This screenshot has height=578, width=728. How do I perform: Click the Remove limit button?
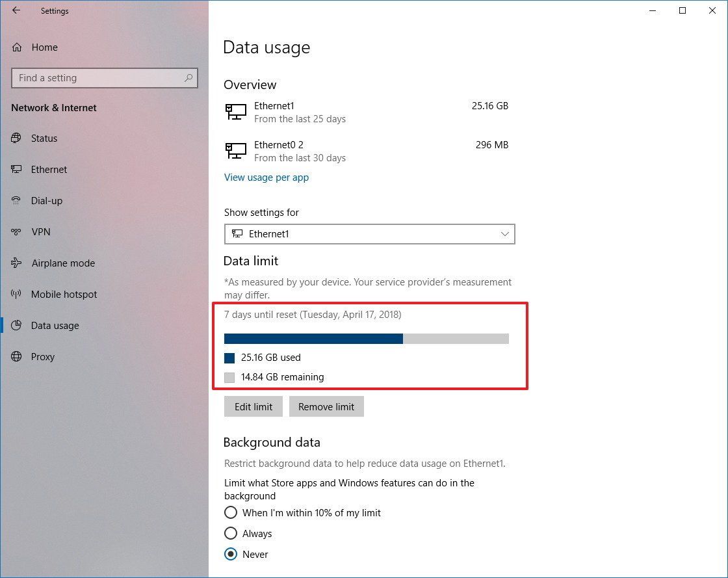326,406
